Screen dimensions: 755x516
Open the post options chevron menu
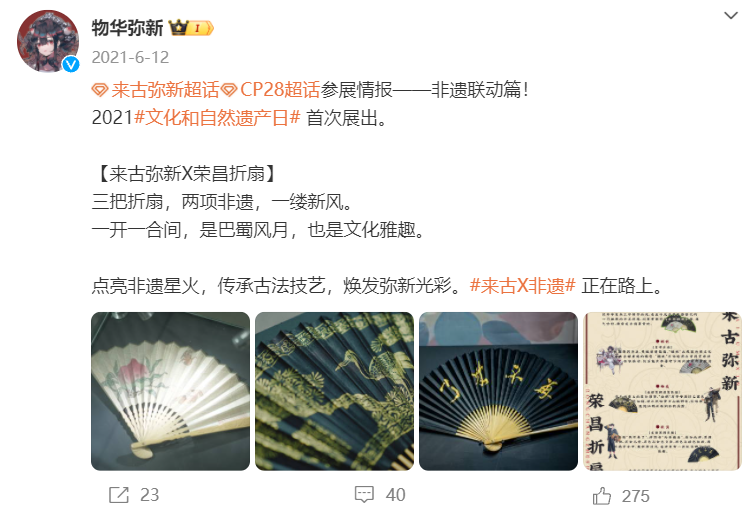[x=730, y=16]
